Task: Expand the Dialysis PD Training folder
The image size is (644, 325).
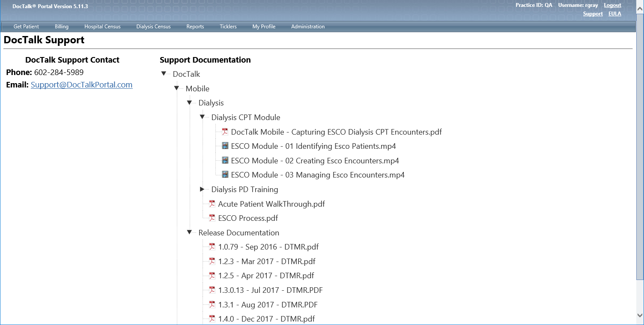Action: (202, 189)
